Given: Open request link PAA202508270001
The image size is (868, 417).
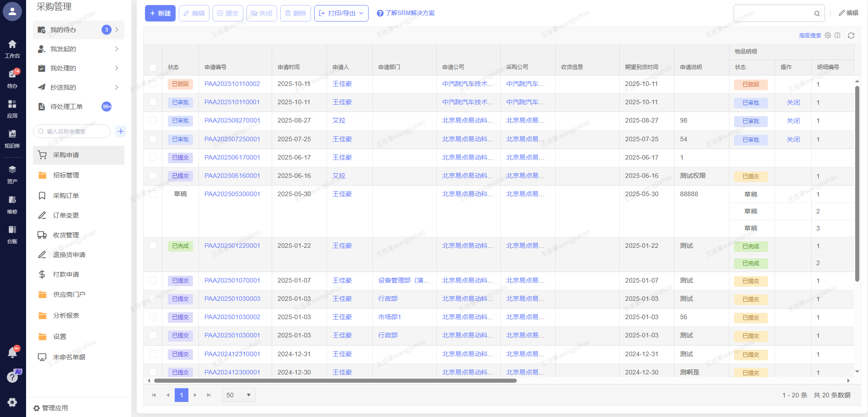Looking at the screenshot, I should click(232, 121).
